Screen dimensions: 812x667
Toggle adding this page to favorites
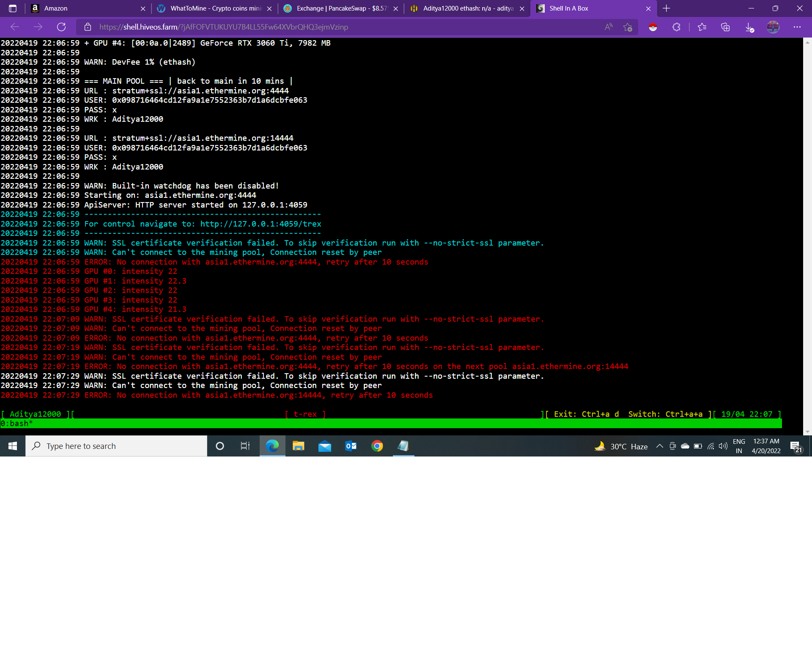[x=628, y=27]
